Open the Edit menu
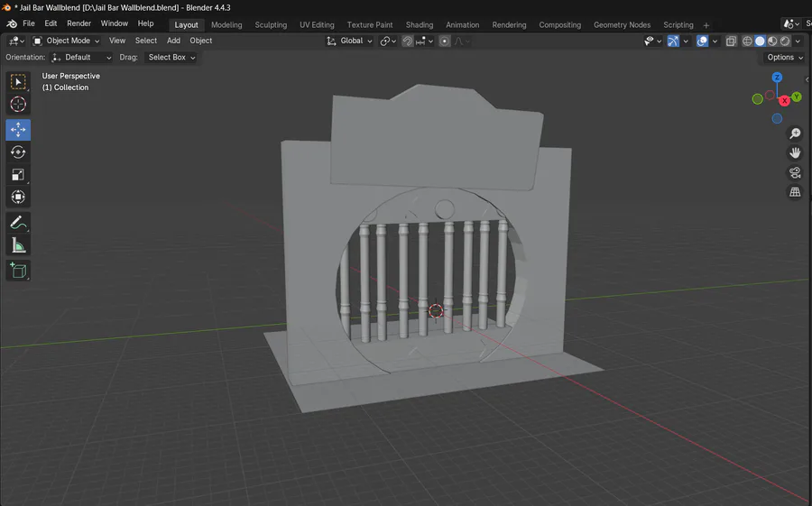This screenshot has height=506, width=812. pos(51,23)
